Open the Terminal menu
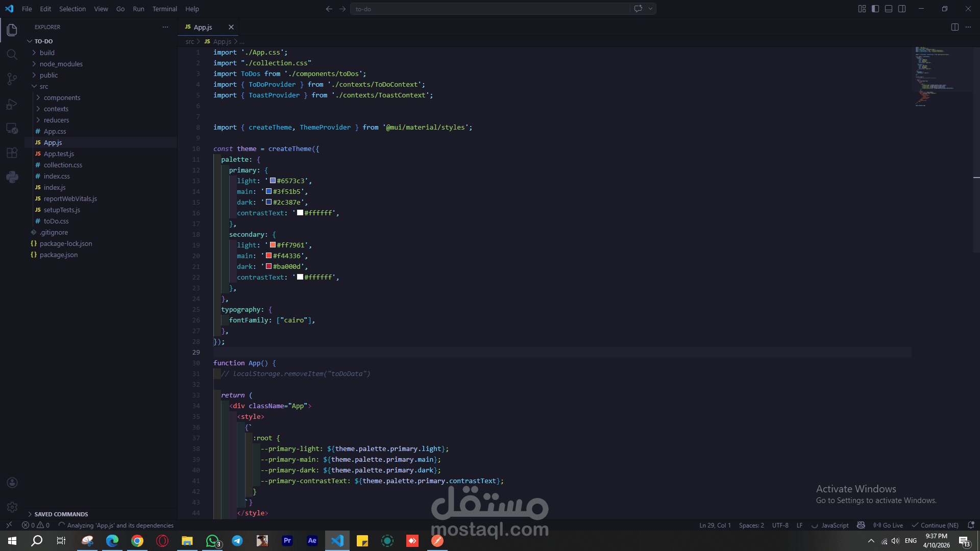 pyautogui.click(x=164, y=9)
